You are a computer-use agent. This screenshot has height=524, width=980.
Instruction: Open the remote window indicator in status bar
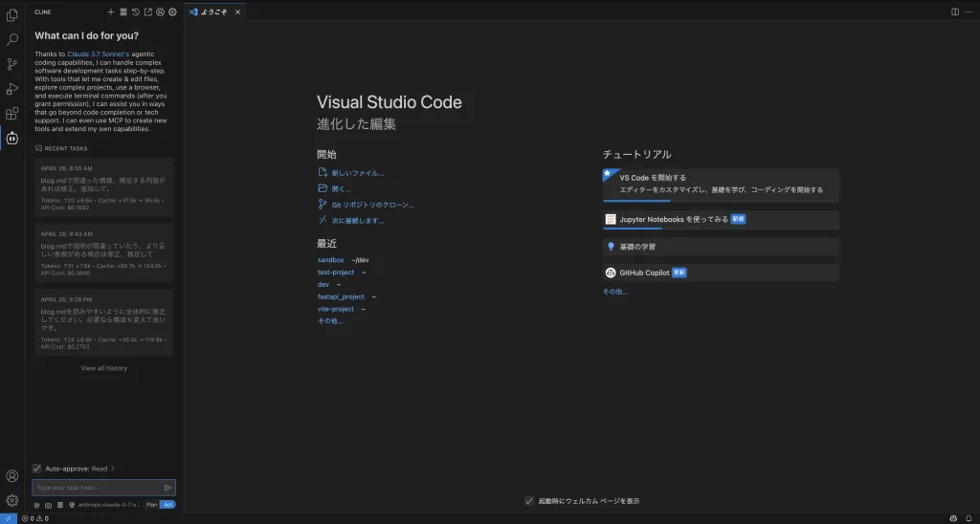click(x=8, y=518)
